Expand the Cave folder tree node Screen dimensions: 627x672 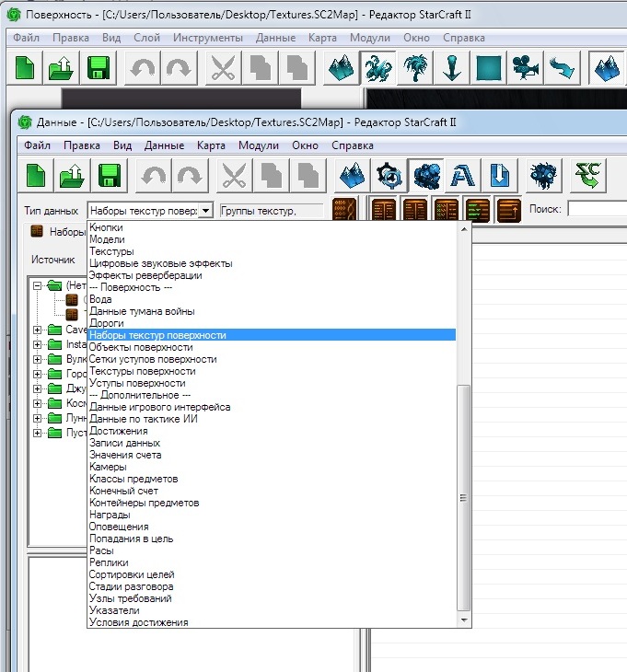click(38, 330)
